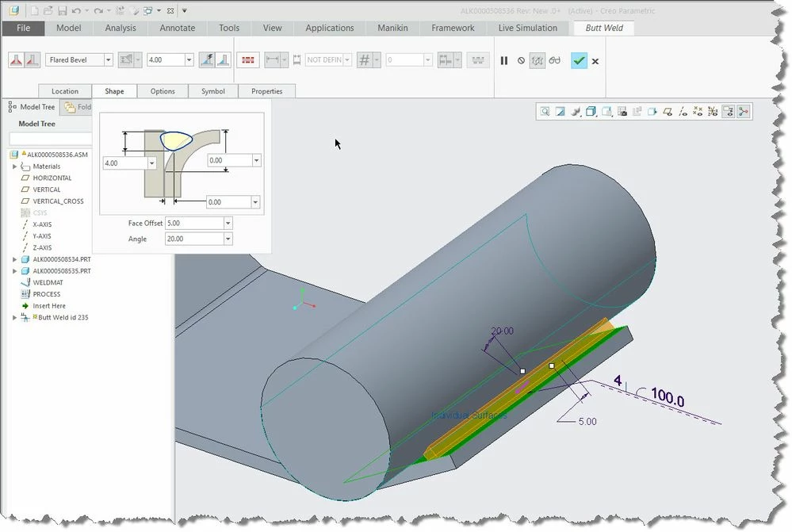Click the Save icon in quick access toolbar
This screenshot has width=792, height=532.
point(62,10)
